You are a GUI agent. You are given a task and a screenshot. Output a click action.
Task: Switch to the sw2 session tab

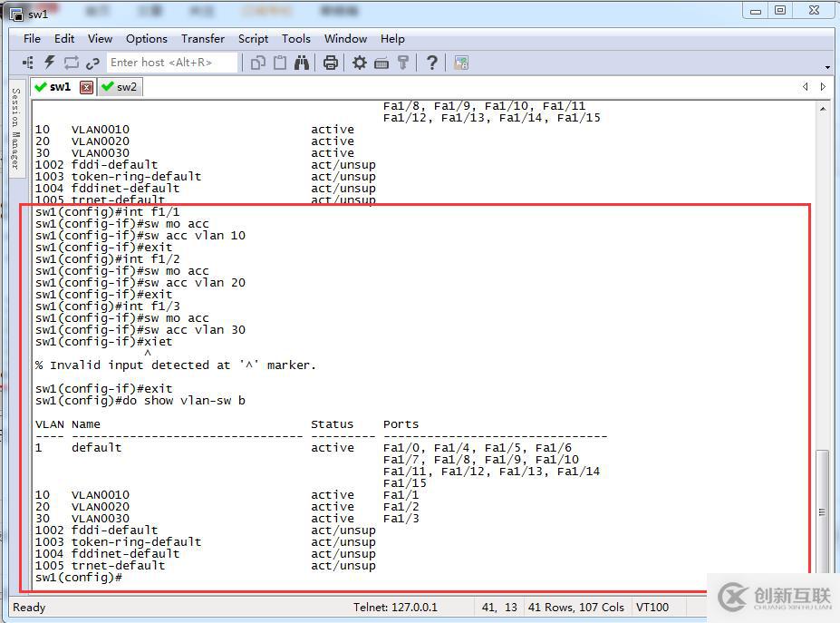120,87
